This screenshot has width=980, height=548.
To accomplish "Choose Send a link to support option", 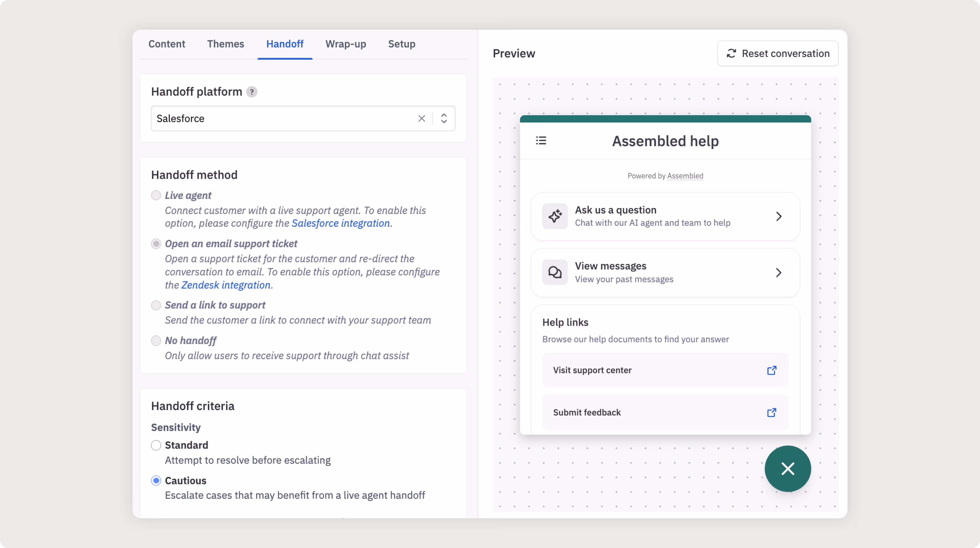I will (156, 305).
